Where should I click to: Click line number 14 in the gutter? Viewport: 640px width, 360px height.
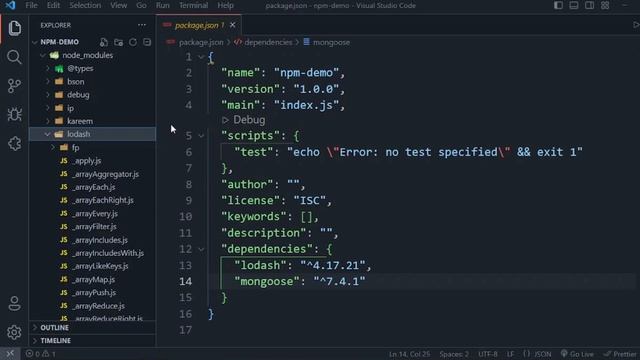(x=185, y=282)
